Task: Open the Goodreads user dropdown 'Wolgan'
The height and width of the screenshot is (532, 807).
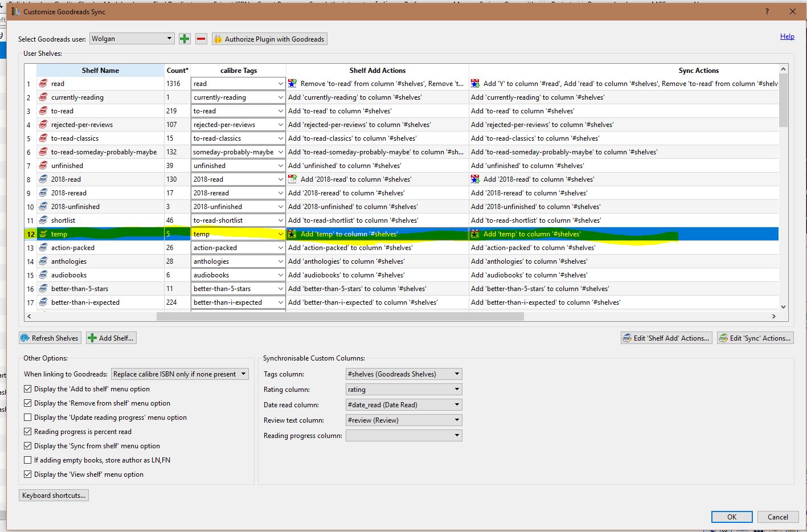Action: pyautogui.click(x=132, y=39)
